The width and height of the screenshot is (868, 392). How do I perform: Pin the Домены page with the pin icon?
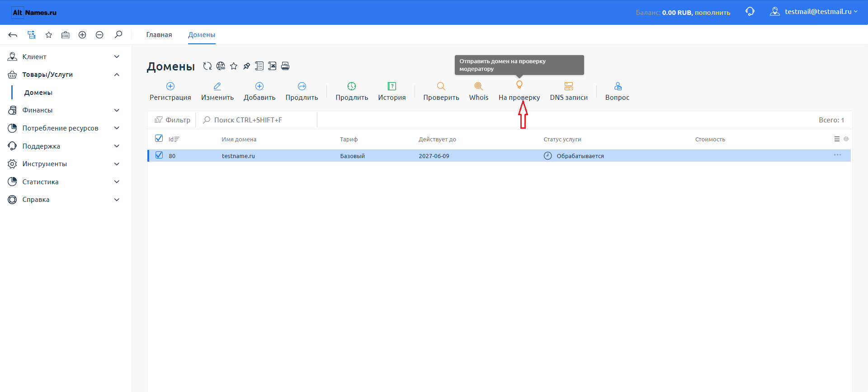tap(246, 66)
